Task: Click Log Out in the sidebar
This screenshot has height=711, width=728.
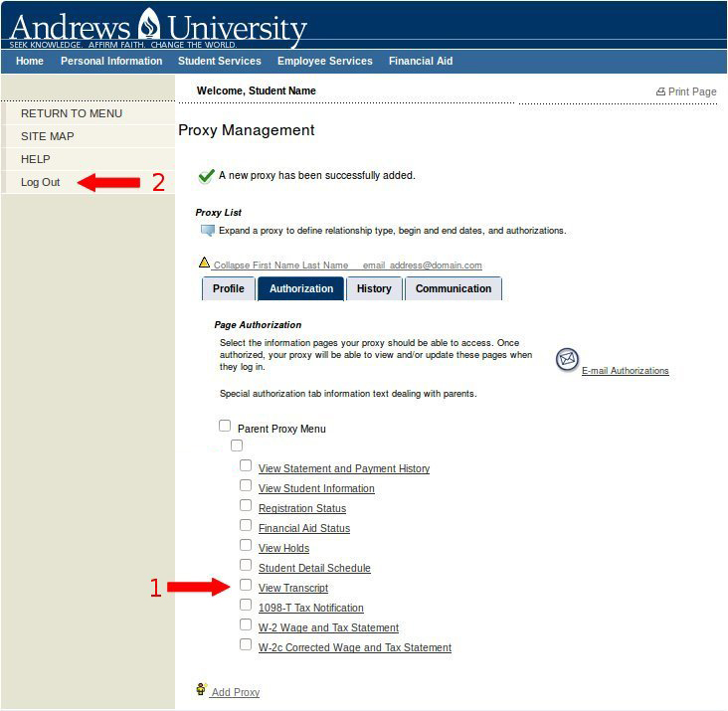Action: 41,182
